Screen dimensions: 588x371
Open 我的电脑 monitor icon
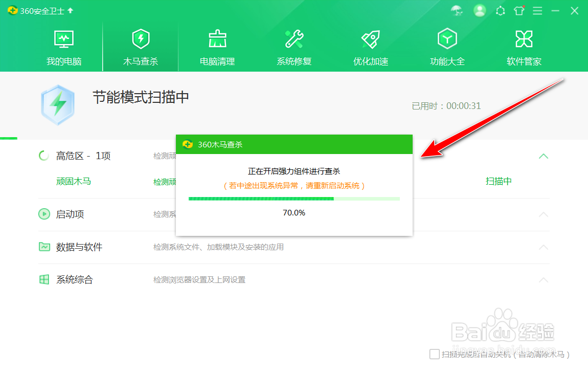(x=64, y=39)
